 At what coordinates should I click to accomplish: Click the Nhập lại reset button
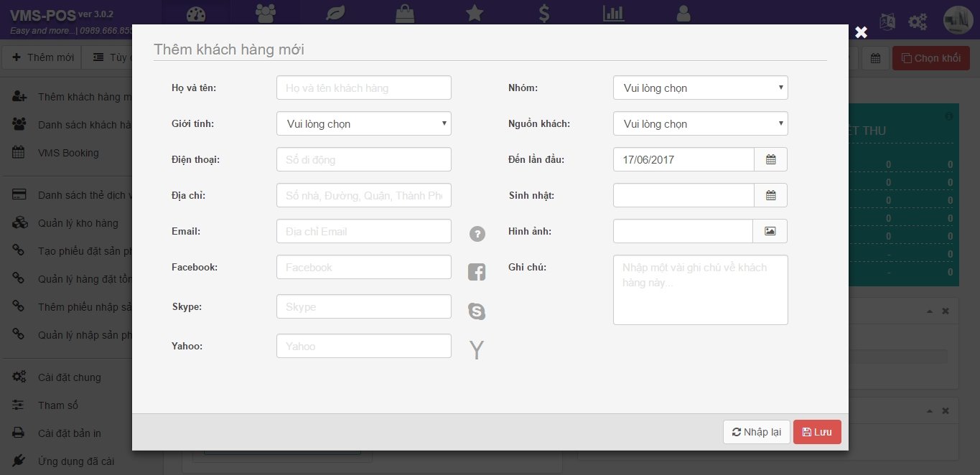tap(756, 432)
